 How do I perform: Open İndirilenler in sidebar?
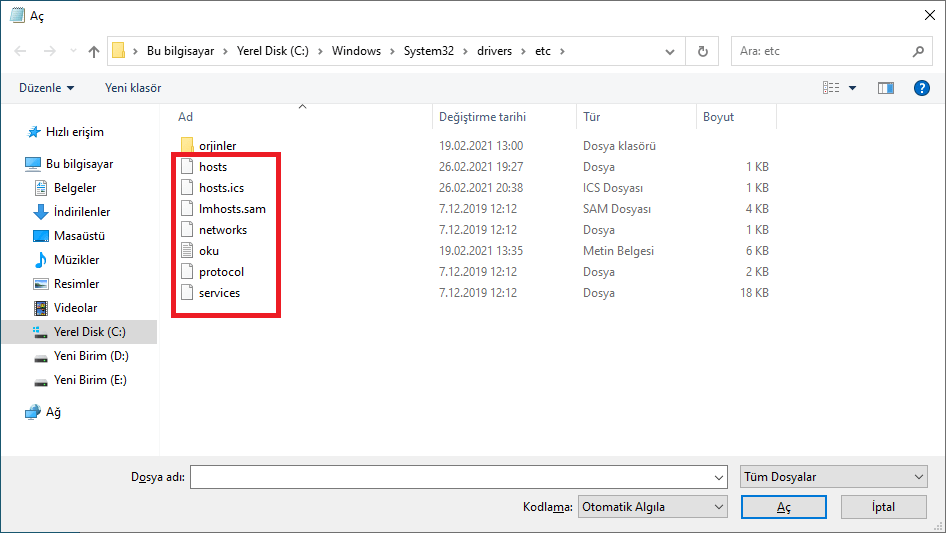click(x=82, y=212)
